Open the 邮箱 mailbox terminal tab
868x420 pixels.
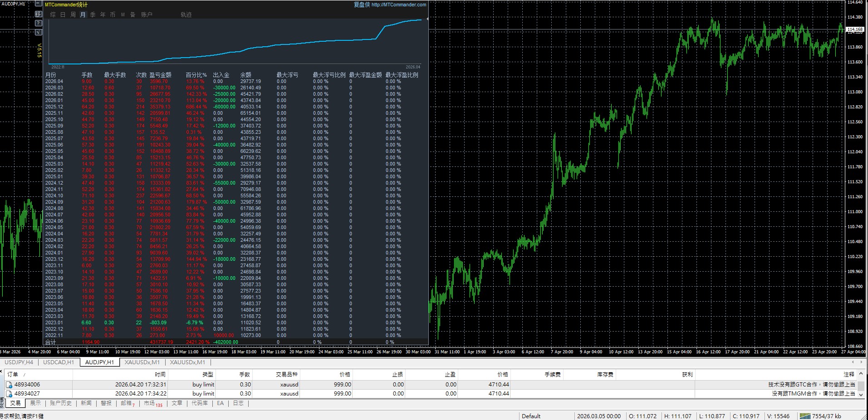(128, 403)
